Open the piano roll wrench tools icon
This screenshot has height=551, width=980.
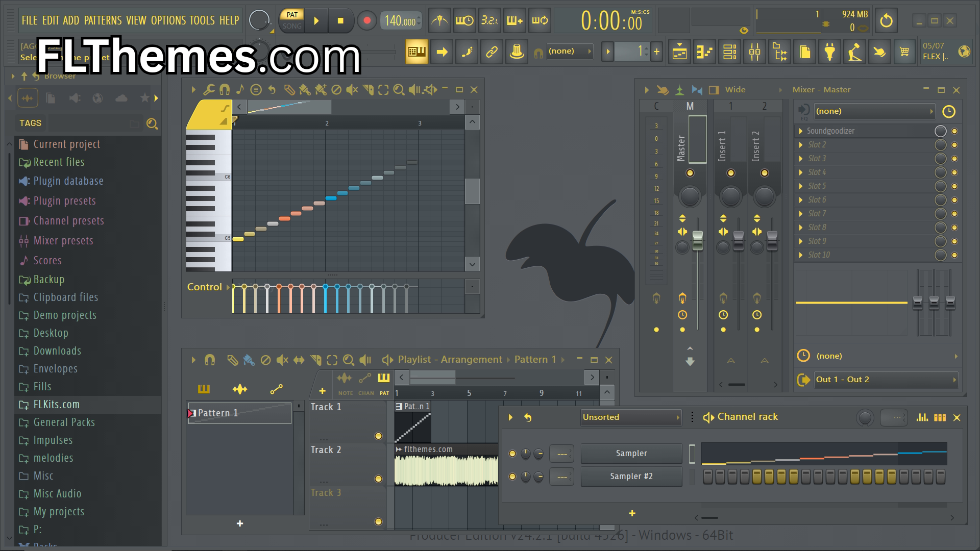208,90
